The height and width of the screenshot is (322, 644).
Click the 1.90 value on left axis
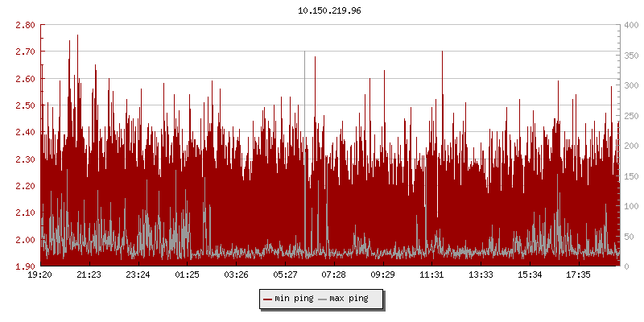coord(24,266)
